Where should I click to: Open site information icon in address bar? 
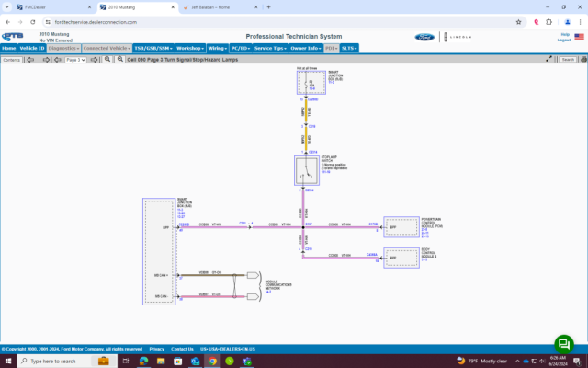[48, 22]
